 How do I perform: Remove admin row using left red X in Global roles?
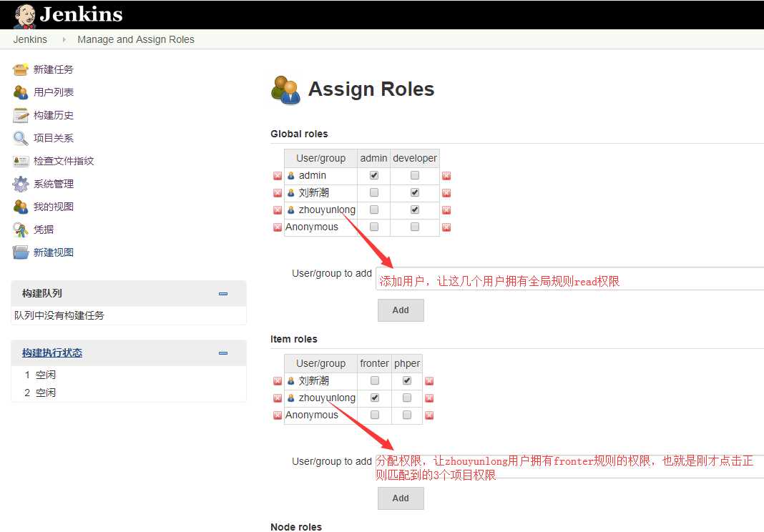[x=278, y=176]
